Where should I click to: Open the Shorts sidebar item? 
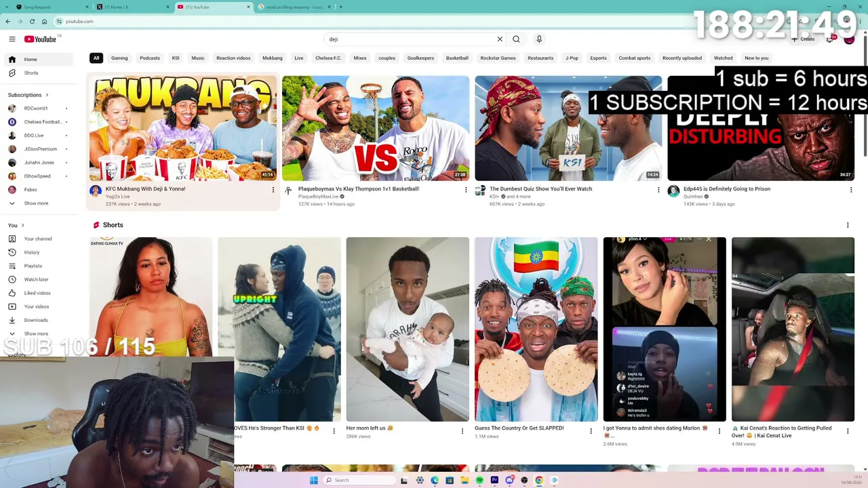(x=39, y=73)
